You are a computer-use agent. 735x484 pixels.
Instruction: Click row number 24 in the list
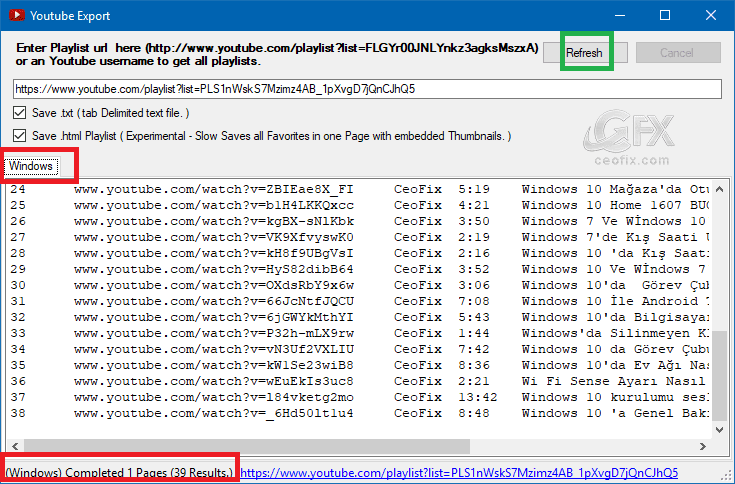point(18,189)
